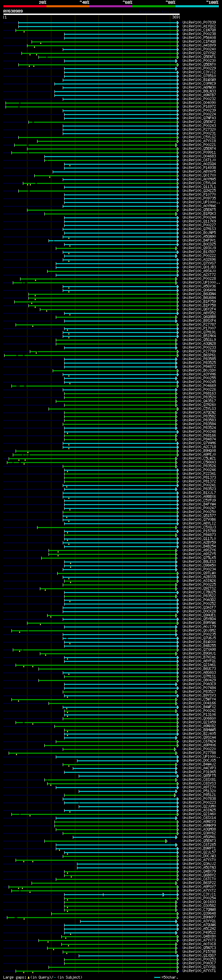Image resolution: width=222 pixels, height=980 pixels.
Task: Open hit UniRef100_C1N708
Action: [199, 30]
